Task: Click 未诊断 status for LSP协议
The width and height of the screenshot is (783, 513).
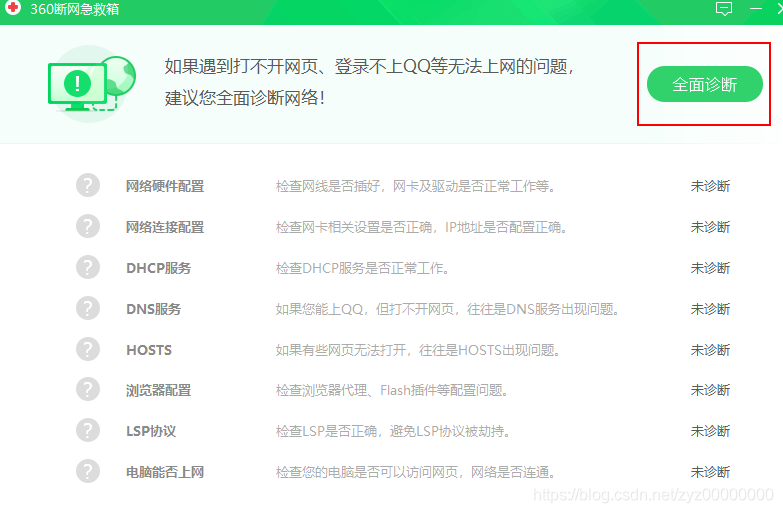Action: pos(710,431)
